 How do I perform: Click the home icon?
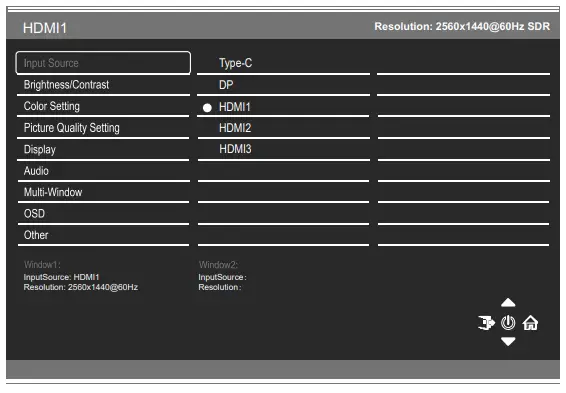coord(530,322)
